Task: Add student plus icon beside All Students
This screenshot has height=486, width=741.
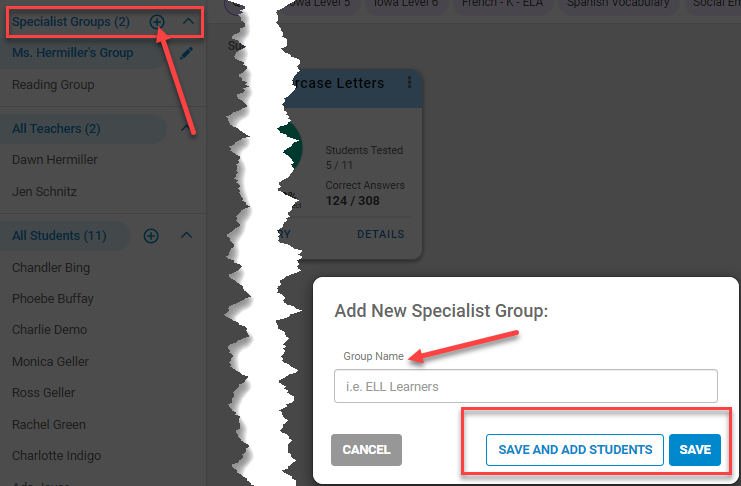Action: (x=151, y=235)
